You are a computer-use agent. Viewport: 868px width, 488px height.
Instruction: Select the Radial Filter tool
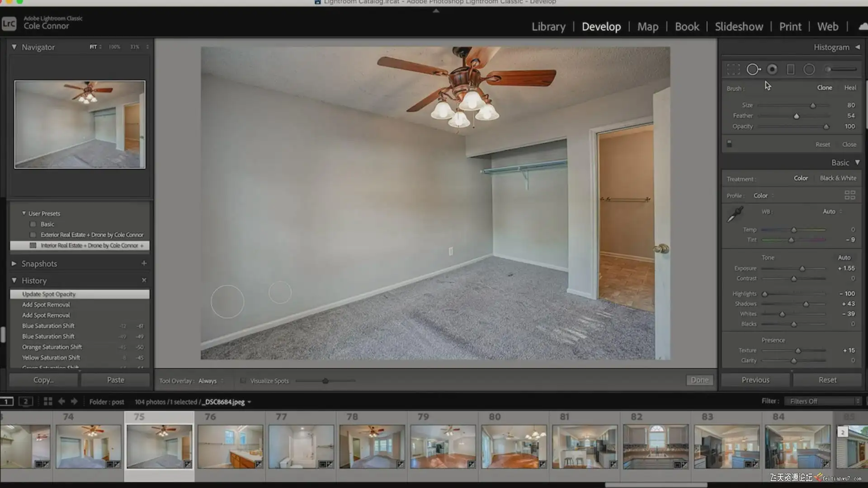[x=809, y=69]
